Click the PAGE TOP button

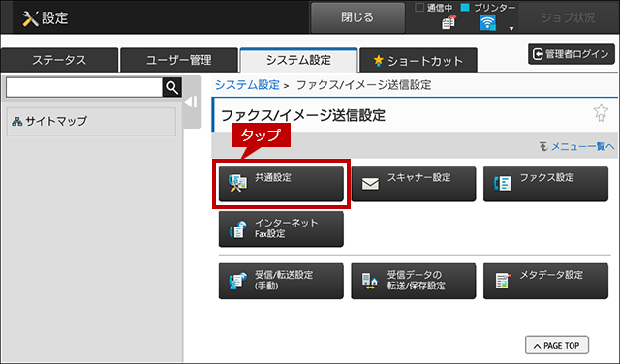click(557, 345)
